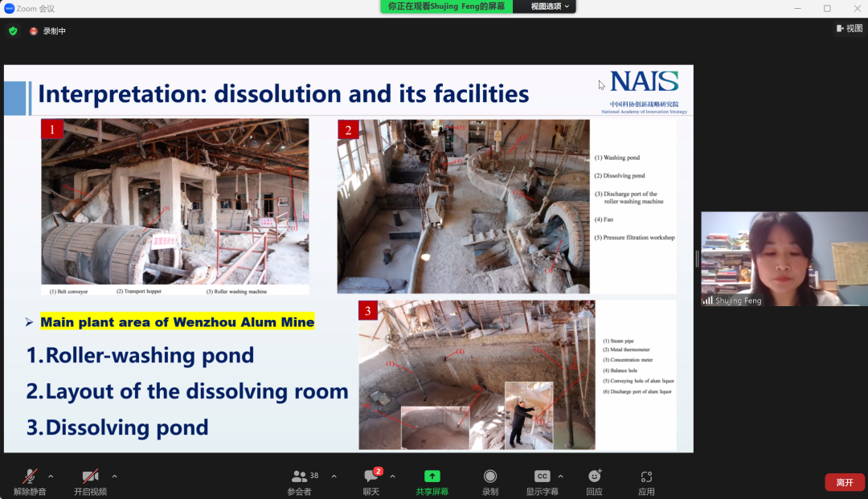
Task: Click the Record button icon
Action: click(x=490, y=477)
